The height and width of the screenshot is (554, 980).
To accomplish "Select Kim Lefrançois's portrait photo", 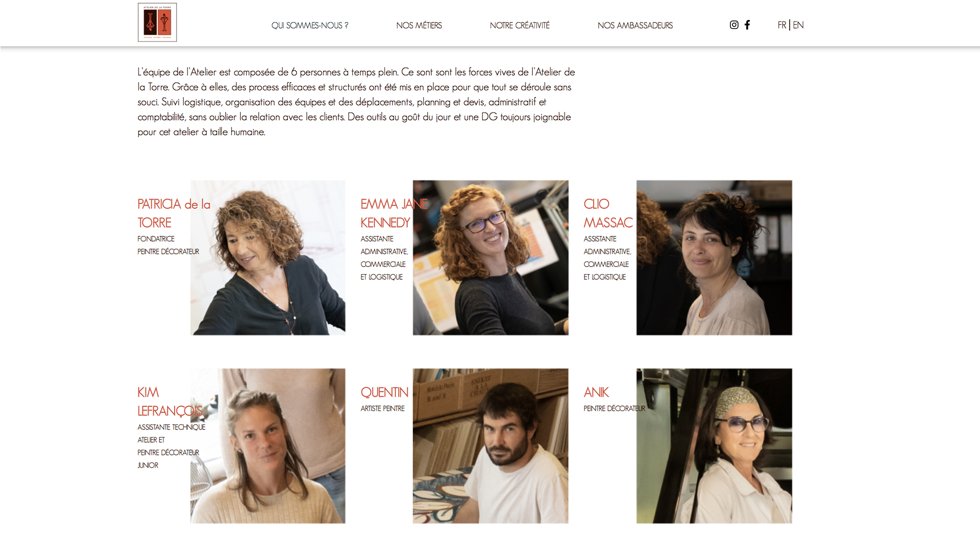I will pos(268,446).
